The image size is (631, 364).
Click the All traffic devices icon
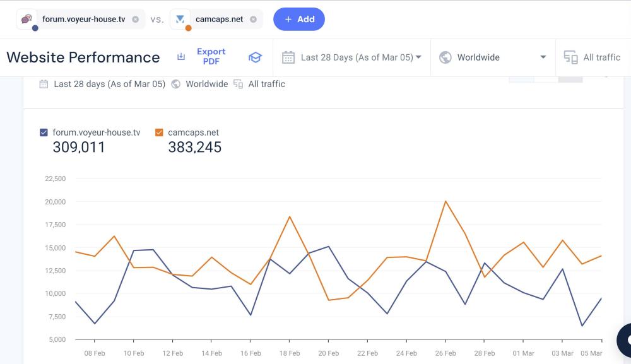tap(570, 57)
